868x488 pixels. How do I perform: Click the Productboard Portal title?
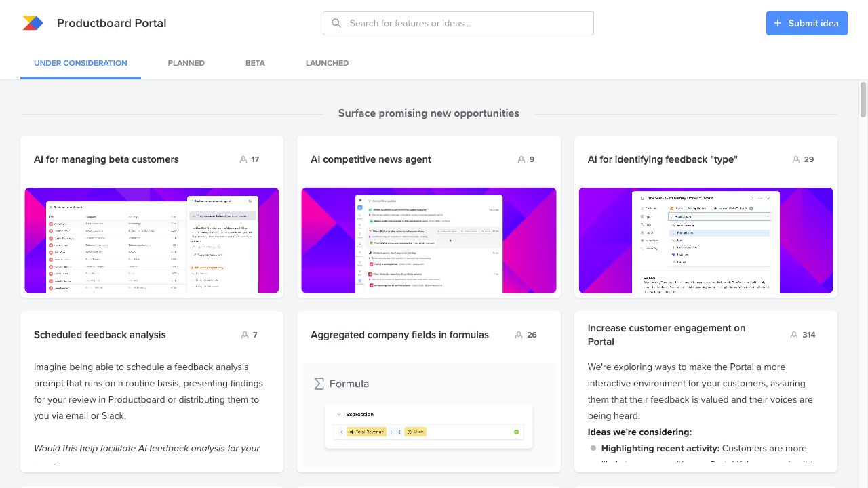112,23
